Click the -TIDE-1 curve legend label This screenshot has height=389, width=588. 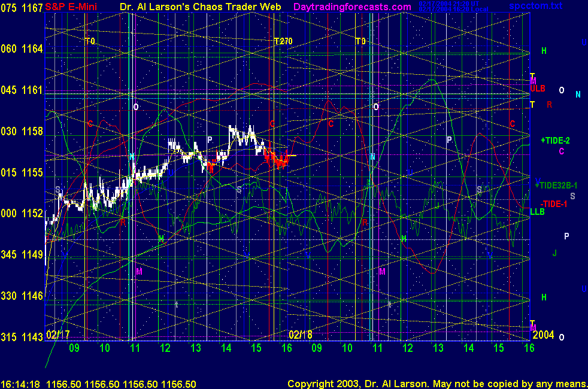point(553,204)
